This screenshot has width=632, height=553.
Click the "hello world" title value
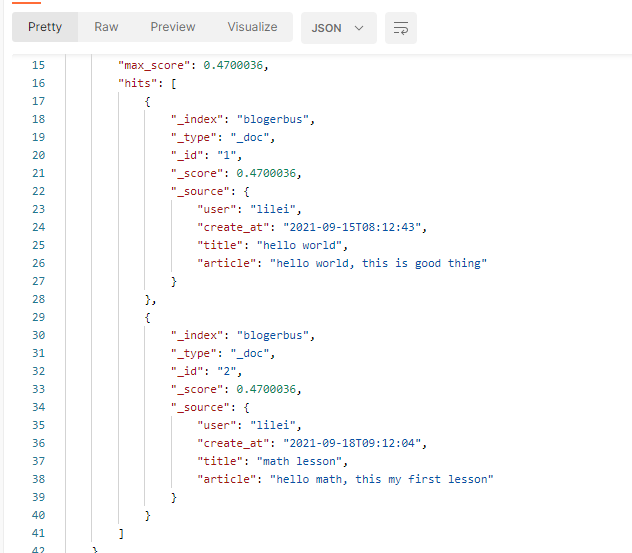point(299,245)
